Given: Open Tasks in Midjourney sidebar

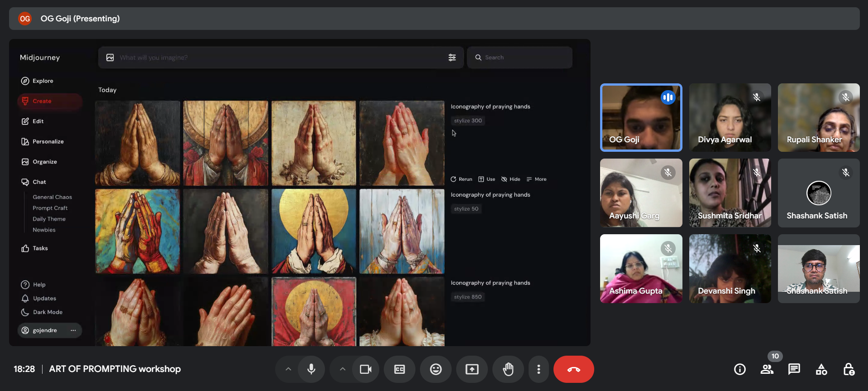Looking at the screenshot, I should [34, 248].
